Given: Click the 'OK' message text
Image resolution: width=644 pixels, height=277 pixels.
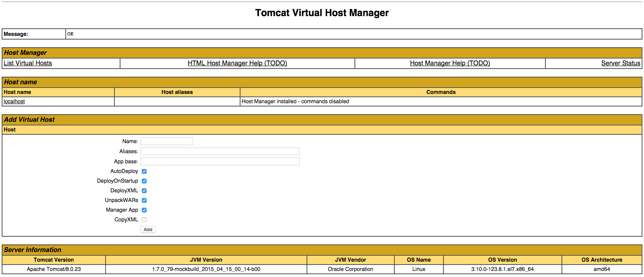Looking at the screenshot, I should 70,34.
